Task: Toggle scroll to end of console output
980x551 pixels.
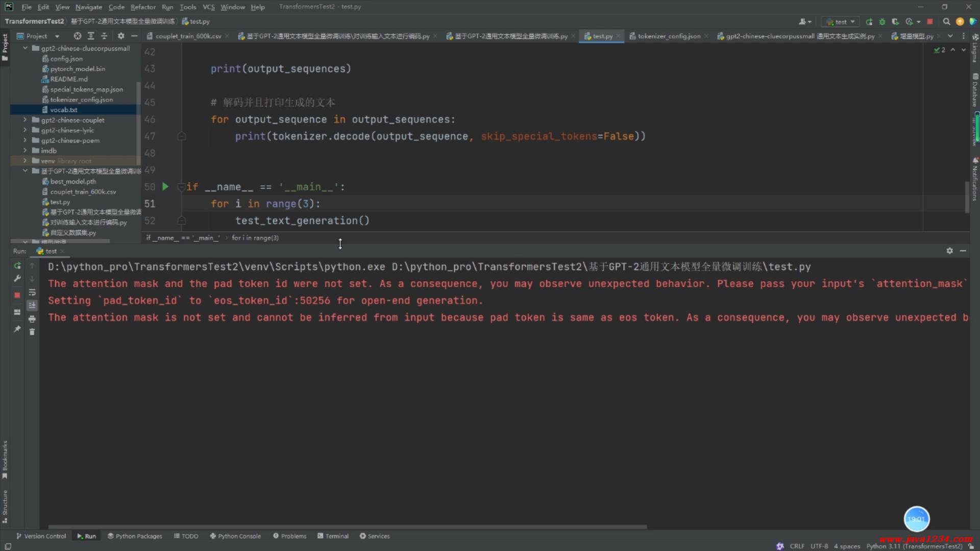Action: (x=32, y=305)
